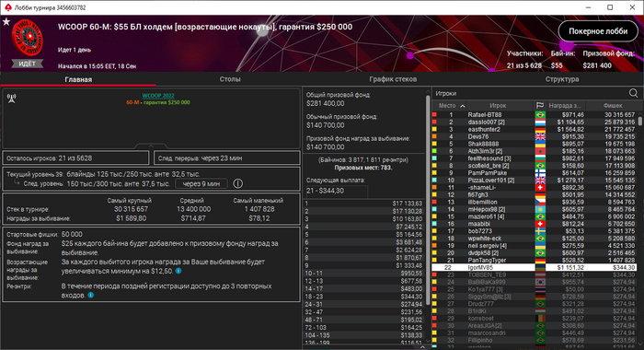The image size is (644, 350).
Task: Click the players list vertical scrollbar
Action: [640, 121]
